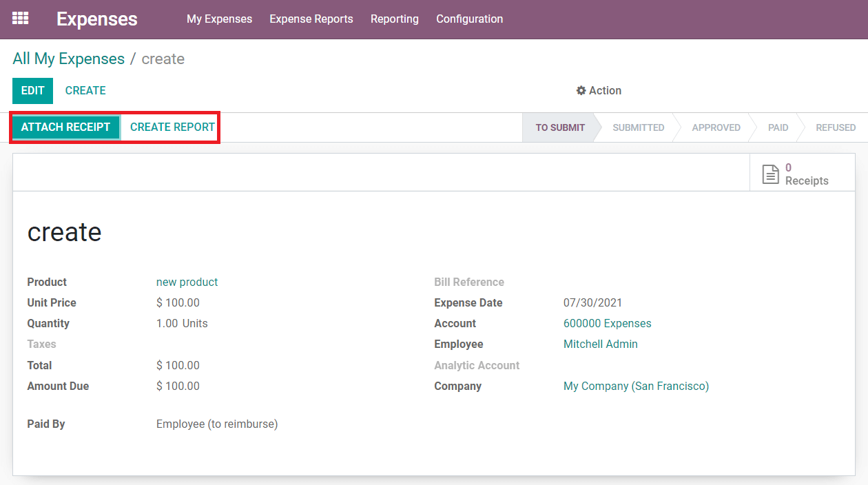Click the Units text next to quantity
The width and height of the screenshot is (868, 485).
(195, 324)
